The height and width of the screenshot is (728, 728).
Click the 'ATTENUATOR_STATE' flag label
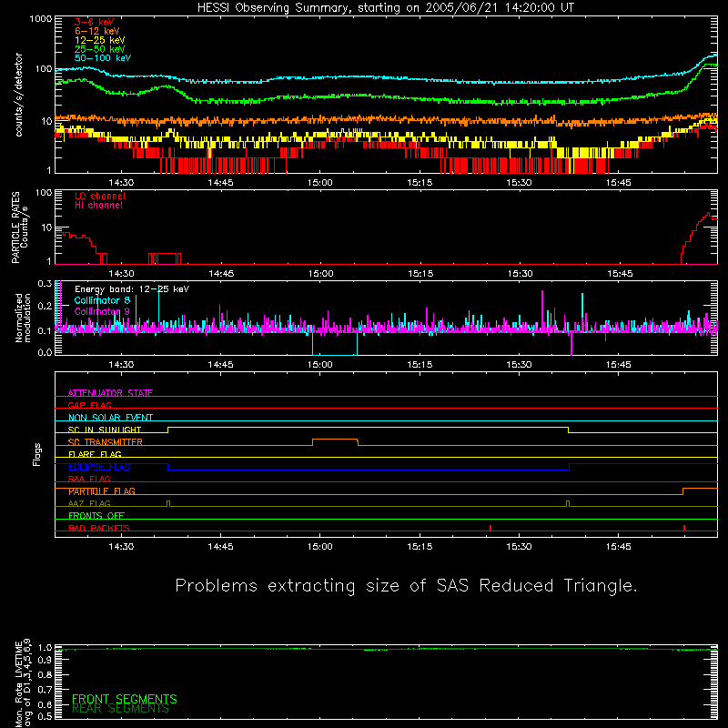coord(110,393)
